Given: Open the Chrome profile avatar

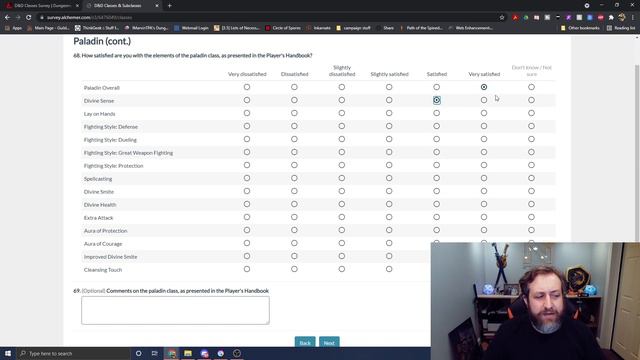Looking at the screenshot, I should click(x=622, y=17).
